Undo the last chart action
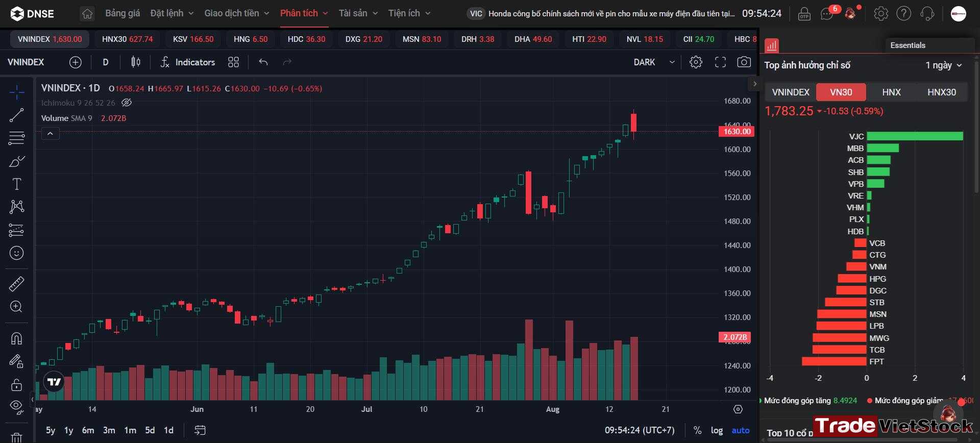The height and width of the screenshot is (443, 980). tap(263, 62)
